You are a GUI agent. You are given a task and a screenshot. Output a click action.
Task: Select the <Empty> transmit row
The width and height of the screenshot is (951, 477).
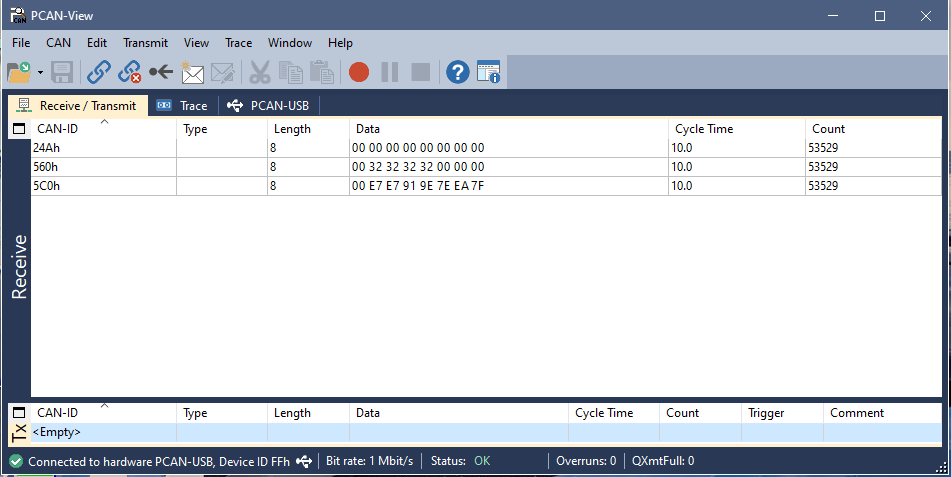(486, 432)
